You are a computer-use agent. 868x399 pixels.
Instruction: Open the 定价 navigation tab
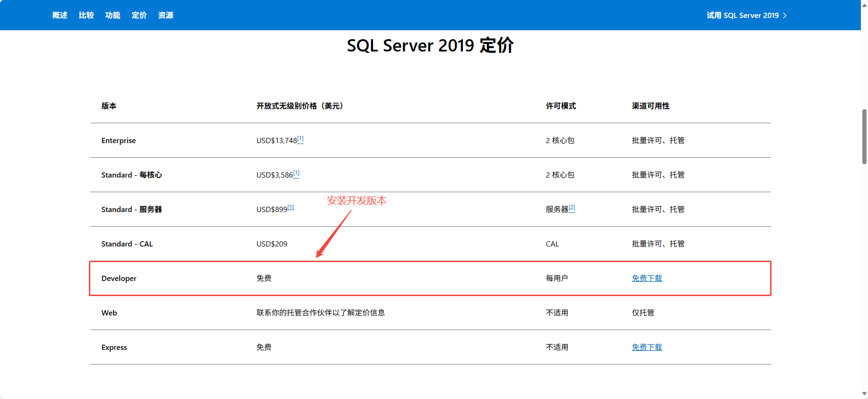click(139, 15)
